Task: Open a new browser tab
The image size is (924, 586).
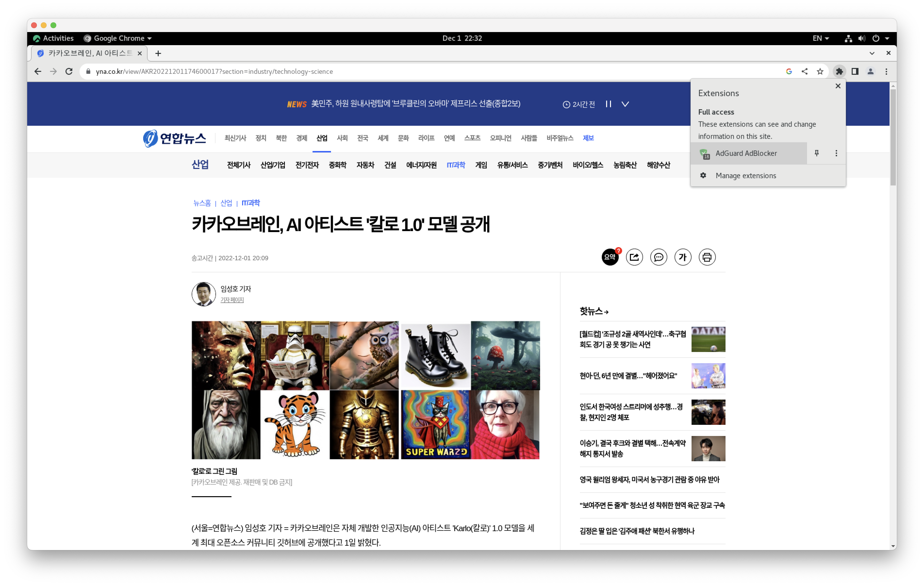Action: tap(158, 53)
